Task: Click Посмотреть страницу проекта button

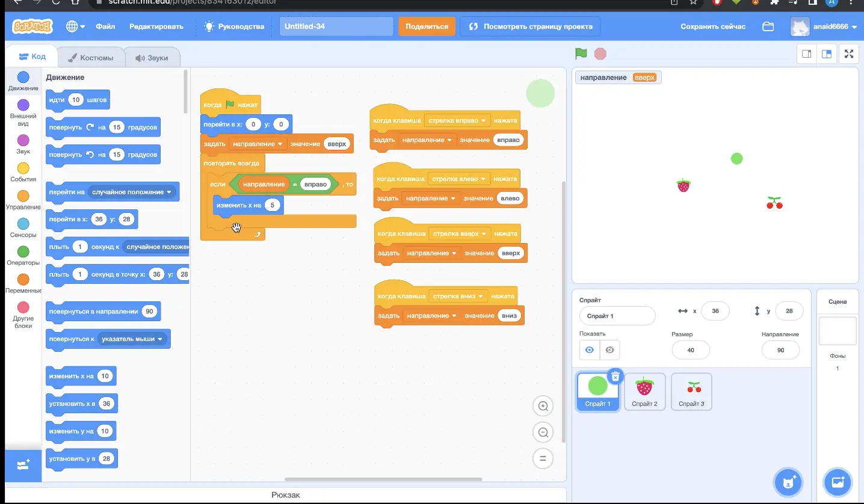Action: point(531,26)
